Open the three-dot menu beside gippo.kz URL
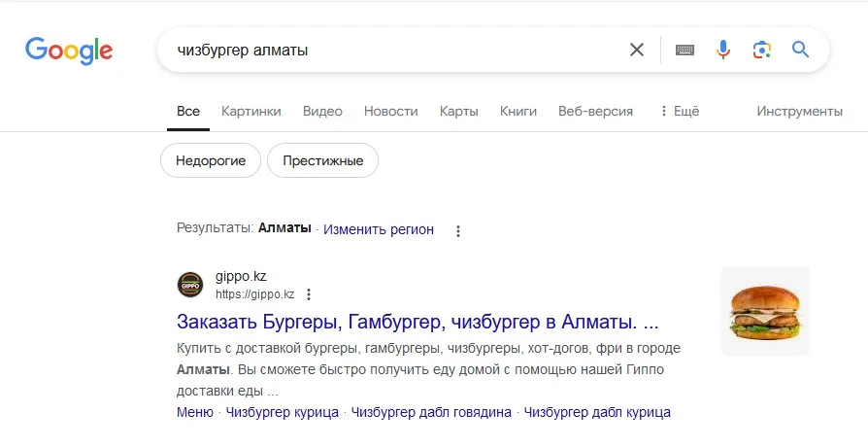The height and width of the screenshot is (447, 868). (309, 294)
